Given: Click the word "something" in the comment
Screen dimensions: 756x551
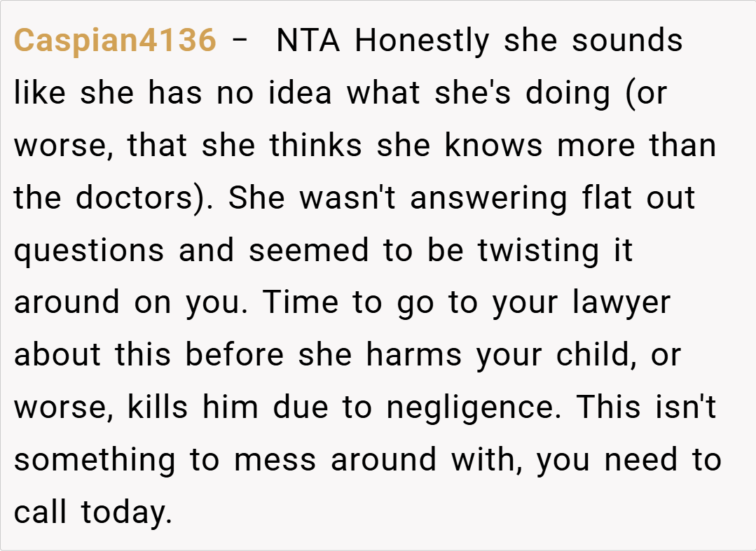Looking at the screenshot, I should point(93,460).
